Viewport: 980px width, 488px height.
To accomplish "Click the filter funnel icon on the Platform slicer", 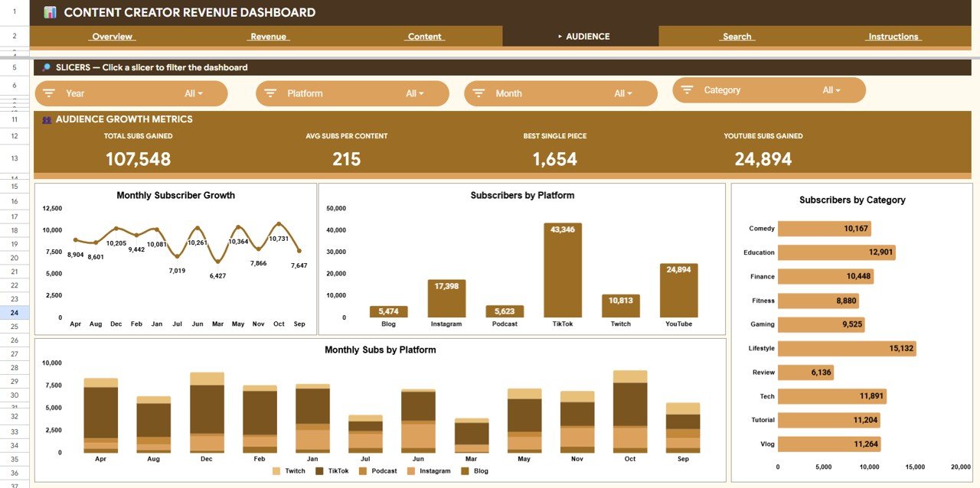I will click(x=270, y=92).
